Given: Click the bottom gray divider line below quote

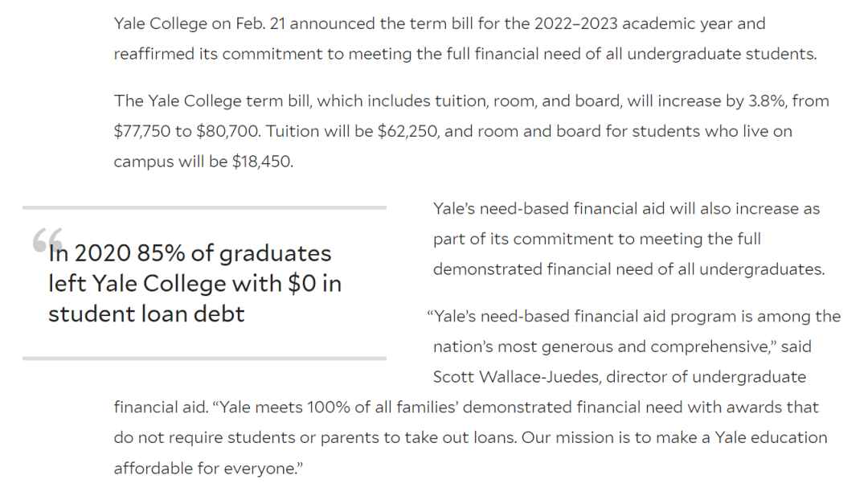Looking at the screenshot, I should click(204, 358).
